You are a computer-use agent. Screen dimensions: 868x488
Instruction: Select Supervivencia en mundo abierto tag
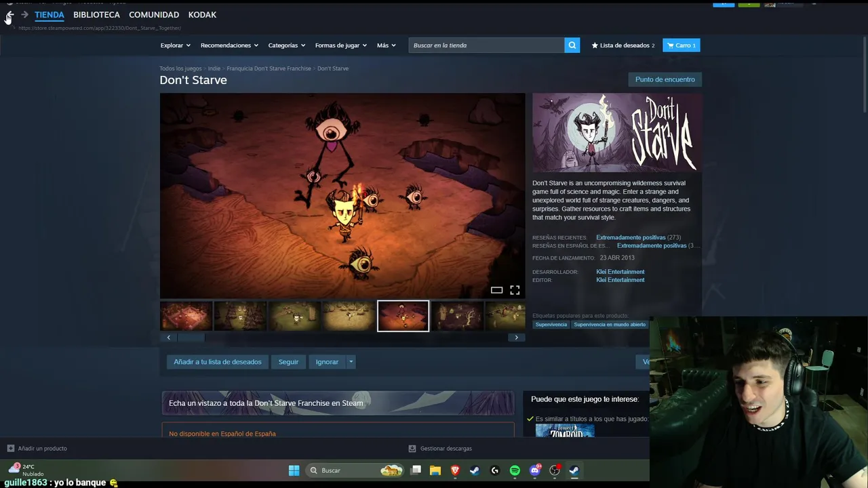tap(610, 325)
